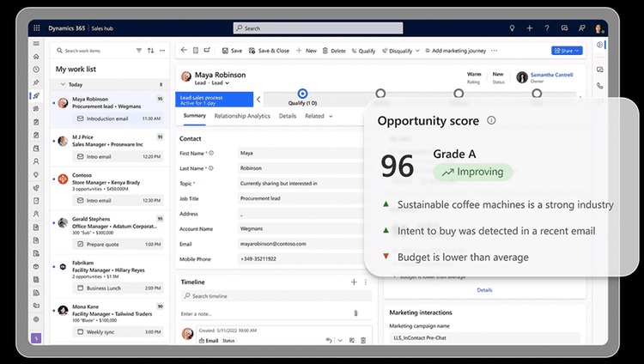Image resolution: width=644 pixels, height=364 pixels.
Task: Click the lightbulb icon in top bar
Action: (512, 28)
